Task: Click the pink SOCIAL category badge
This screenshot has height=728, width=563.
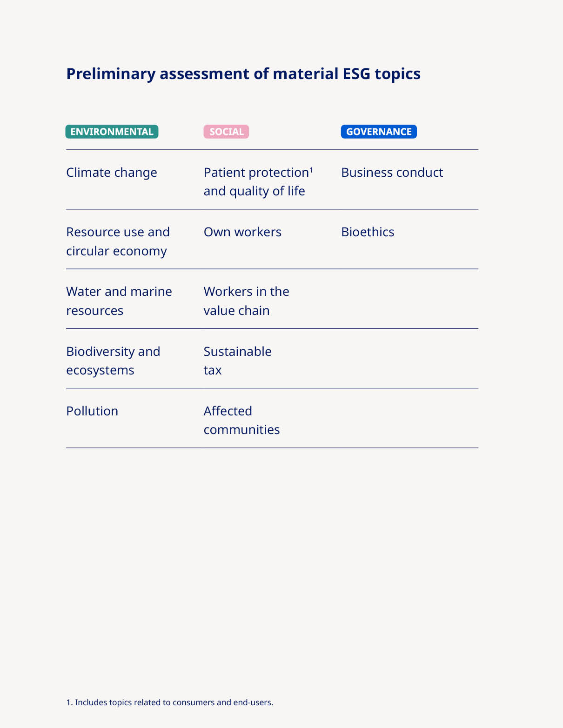Action: pos(226,132)
